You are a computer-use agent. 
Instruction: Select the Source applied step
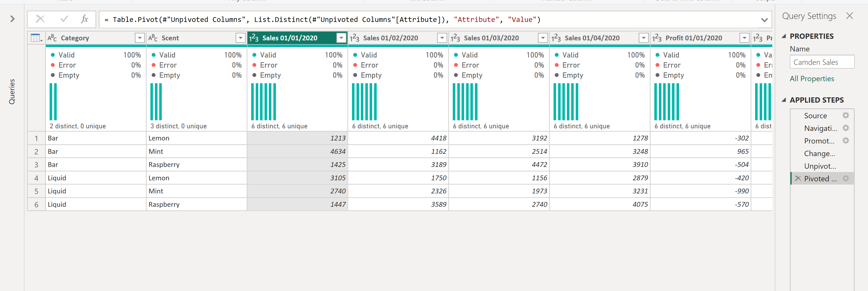pos(822,116)
